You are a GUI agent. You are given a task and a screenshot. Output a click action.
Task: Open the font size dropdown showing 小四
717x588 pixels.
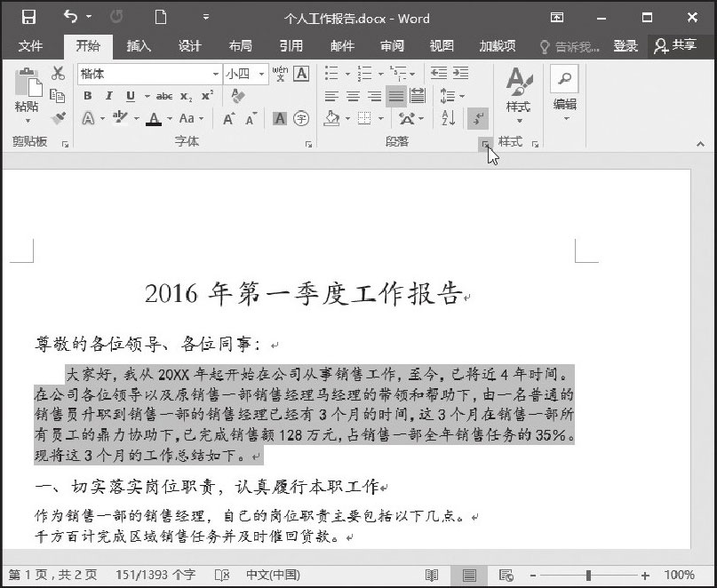(261, 74)
